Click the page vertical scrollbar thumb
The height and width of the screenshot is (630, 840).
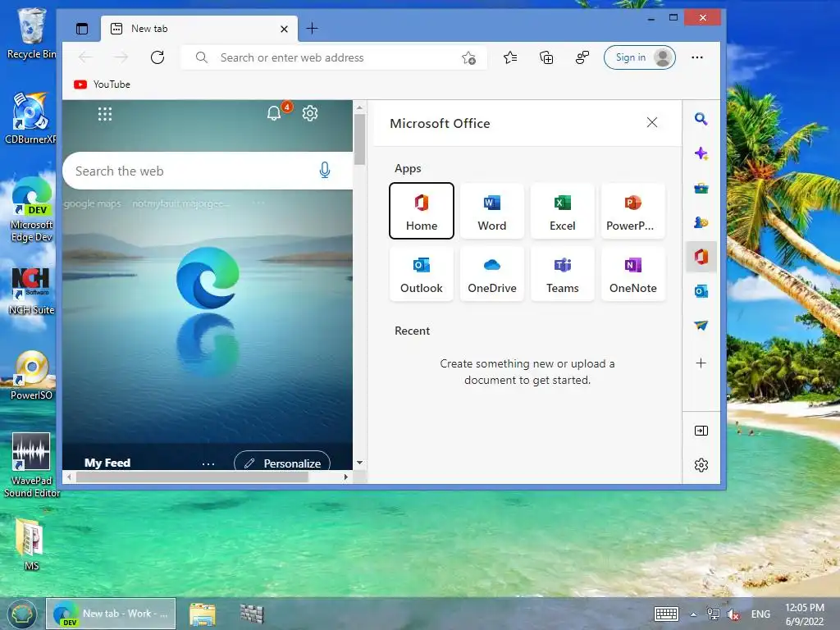coord(359,139)
